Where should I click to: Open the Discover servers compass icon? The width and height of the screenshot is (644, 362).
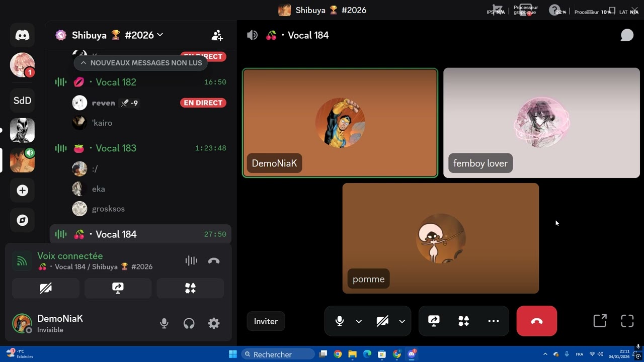click(x=22, y=220)
